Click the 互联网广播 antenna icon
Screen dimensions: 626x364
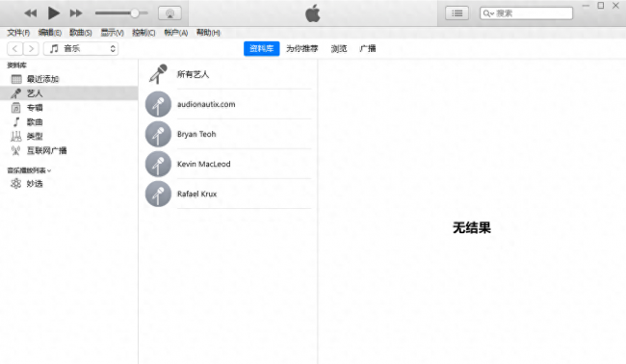(x=16, y=151)
